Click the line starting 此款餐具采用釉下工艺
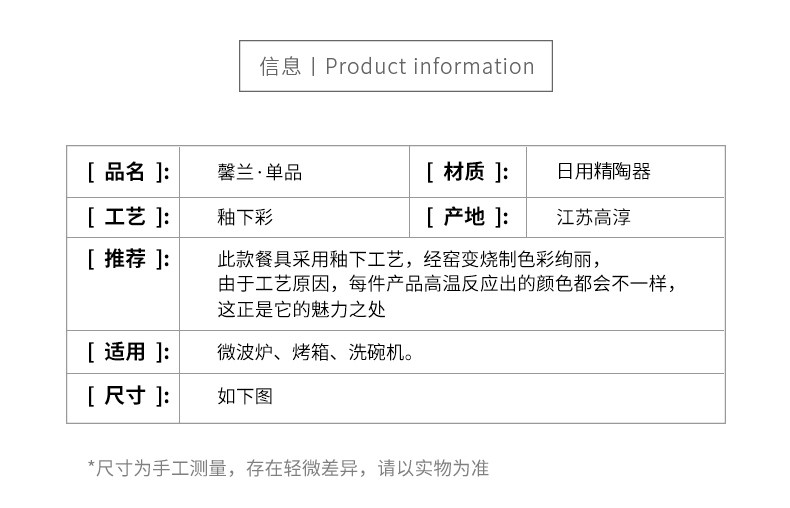 [410, 260]
